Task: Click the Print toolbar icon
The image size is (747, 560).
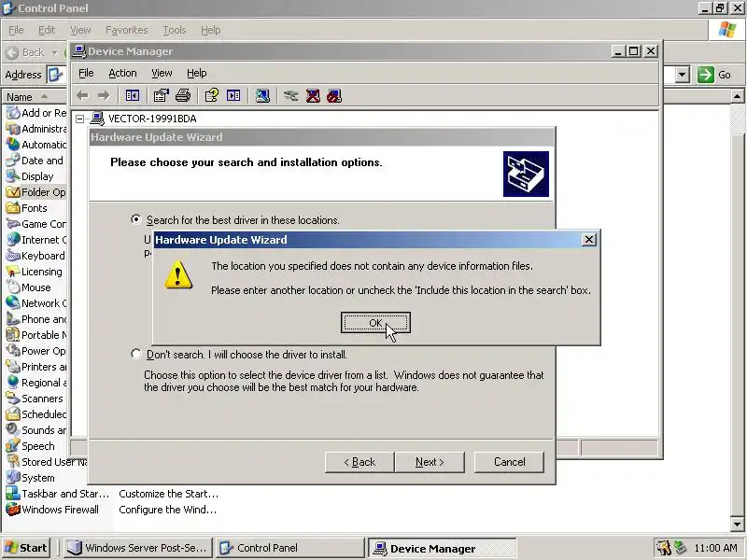Action: 183,96
